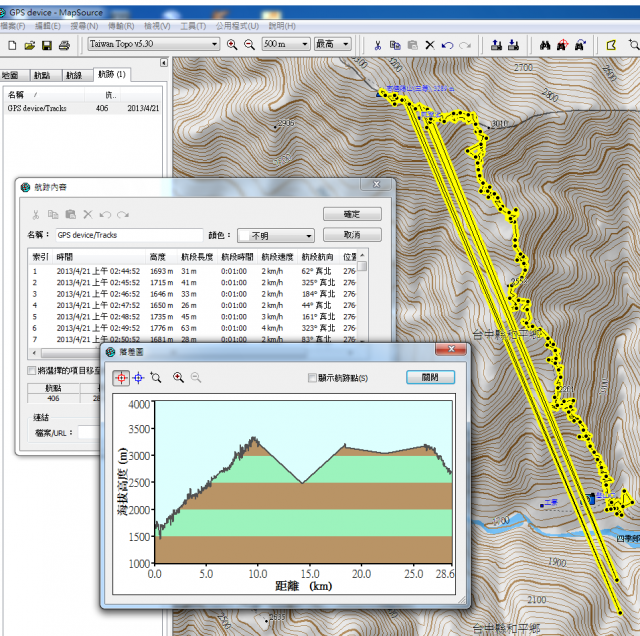The height and width of the screenshot is (636, 640).
Task: Toggle the show track points checkbox
Action: coord(312,378)
